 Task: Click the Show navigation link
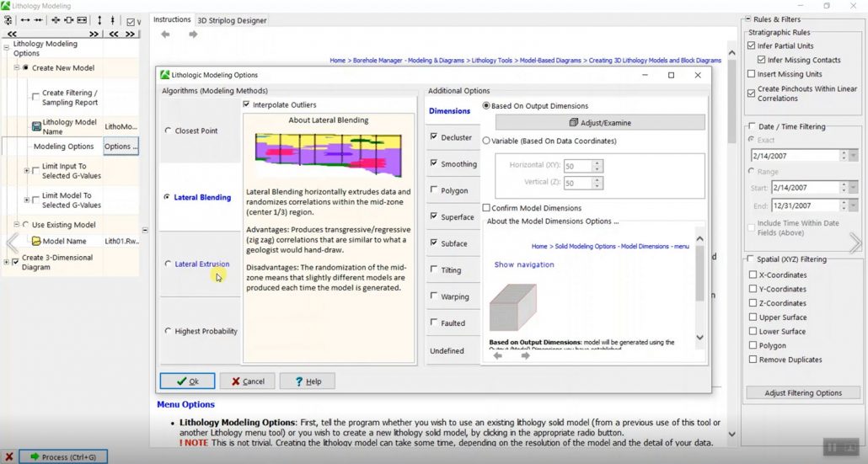click(x=524, y=264)
